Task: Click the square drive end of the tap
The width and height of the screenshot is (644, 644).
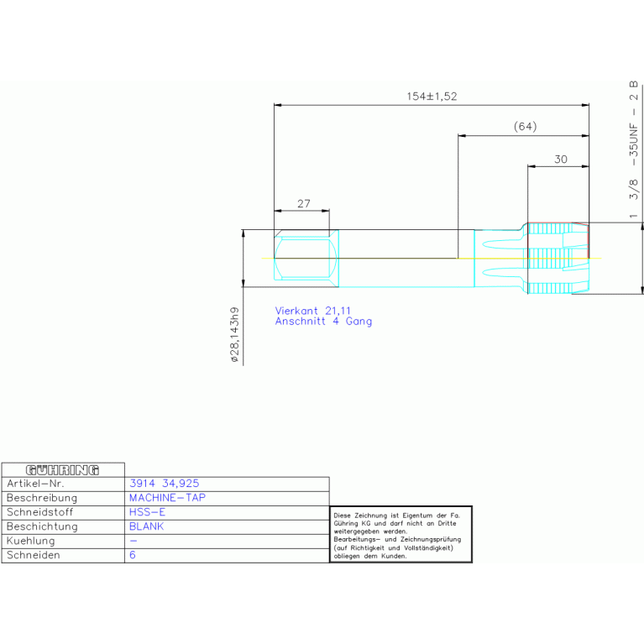Action: 306,259
